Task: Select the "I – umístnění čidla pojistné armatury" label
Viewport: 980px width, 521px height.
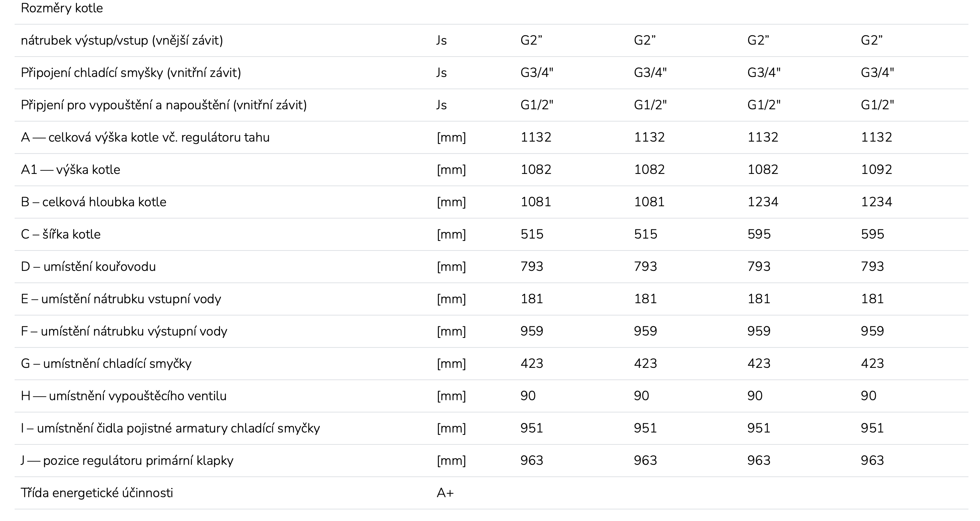Action: 170,428
